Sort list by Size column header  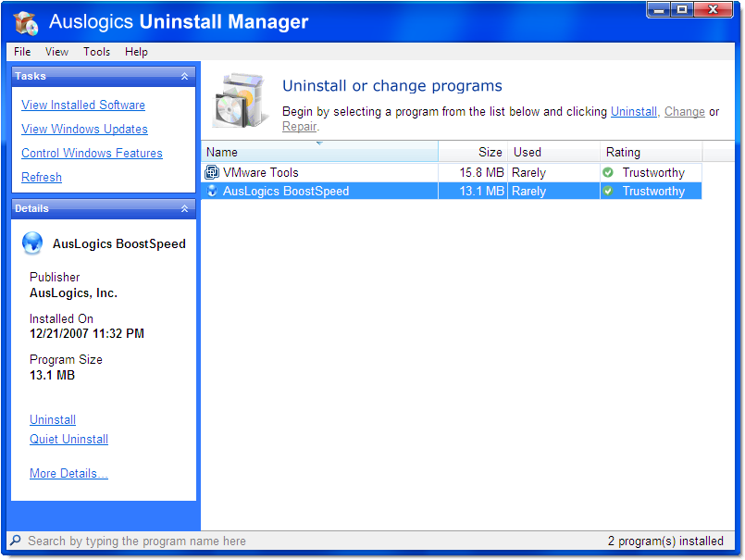[473, 152]
